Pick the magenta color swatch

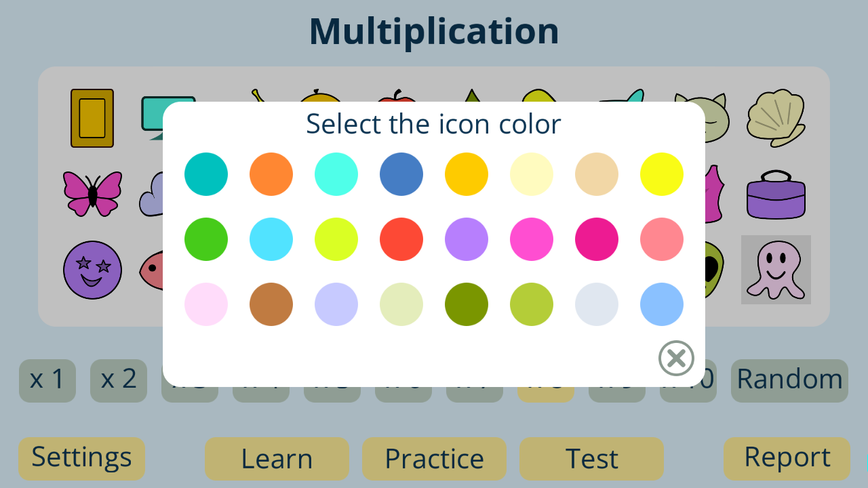coord(597,239)
